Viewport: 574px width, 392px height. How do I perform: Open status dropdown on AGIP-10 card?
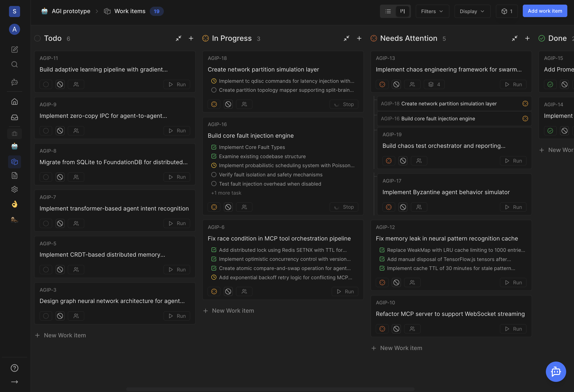point(382,329)
